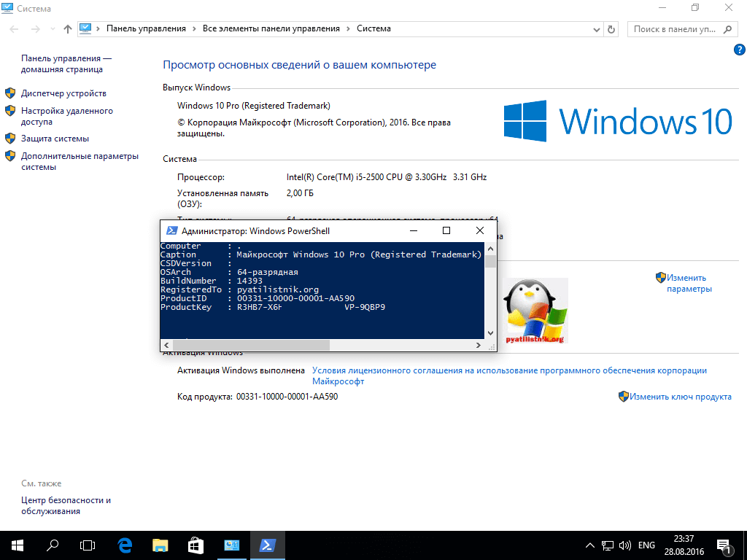The width and height of the screenshot is (747, 560).
Task: Open Дополнительные параметры системы link
Action: (x=80, y=161)
